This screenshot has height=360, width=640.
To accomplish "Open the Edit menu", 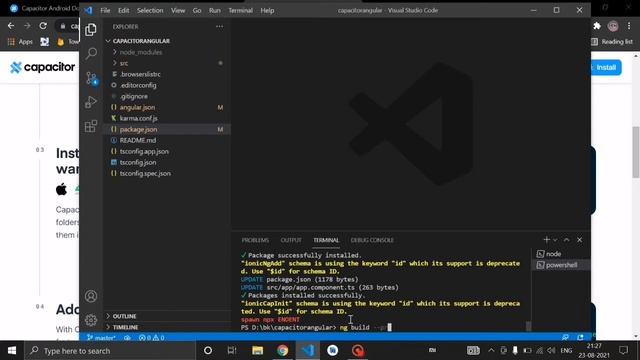I will [124, 10].
